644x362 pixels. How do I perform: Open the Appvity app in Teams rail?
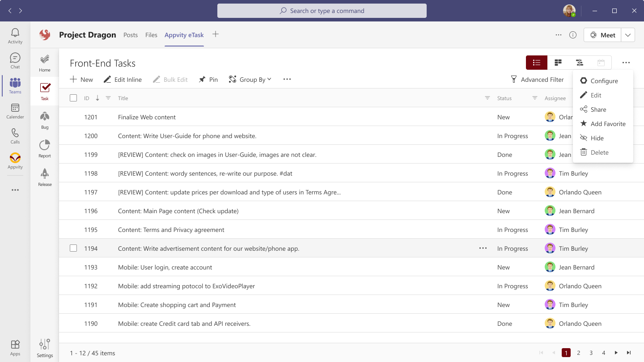click(x=15, y=161)
